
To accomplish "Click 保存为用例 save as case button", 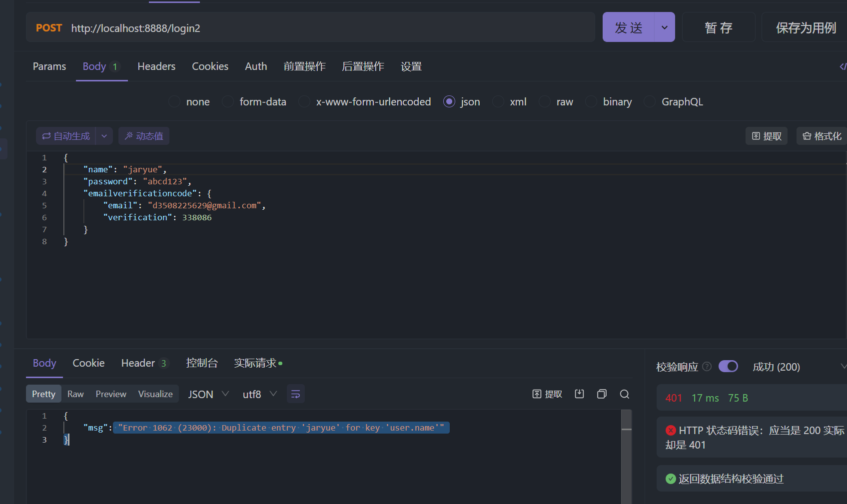I will [806, 27].
